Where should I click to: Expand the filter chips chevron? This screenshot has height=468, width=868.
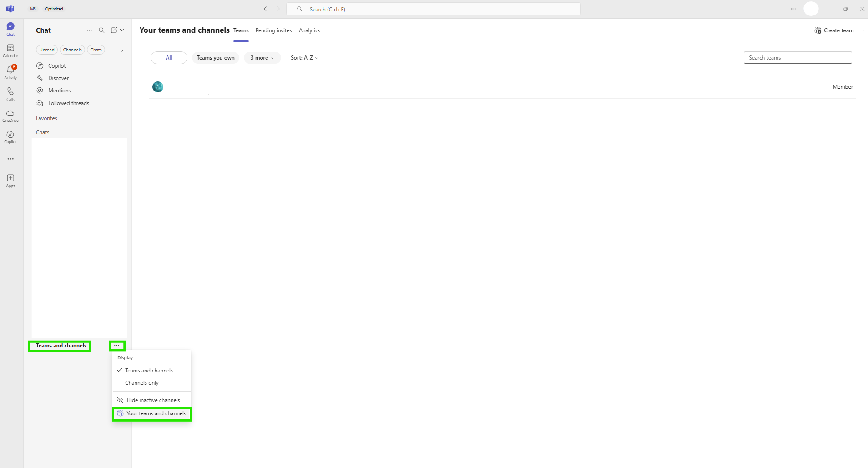tap(122, 50)
